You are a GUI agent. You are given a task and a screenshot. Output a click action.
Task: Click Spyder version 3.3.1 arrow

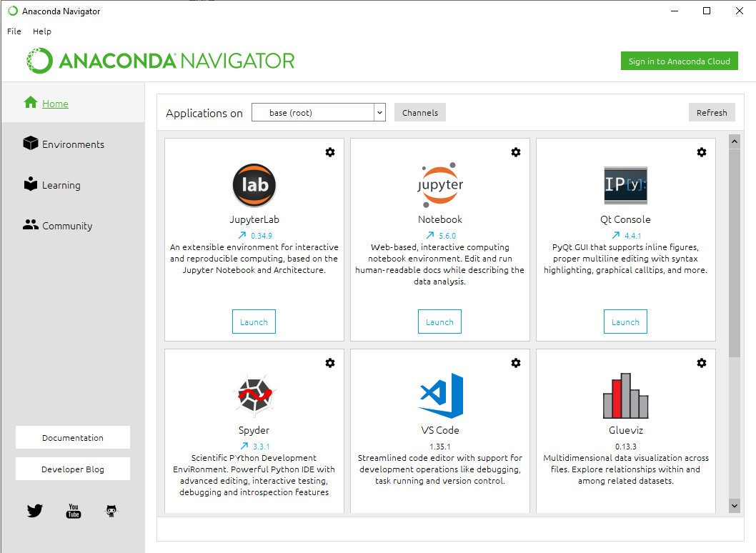click(244, 446)
